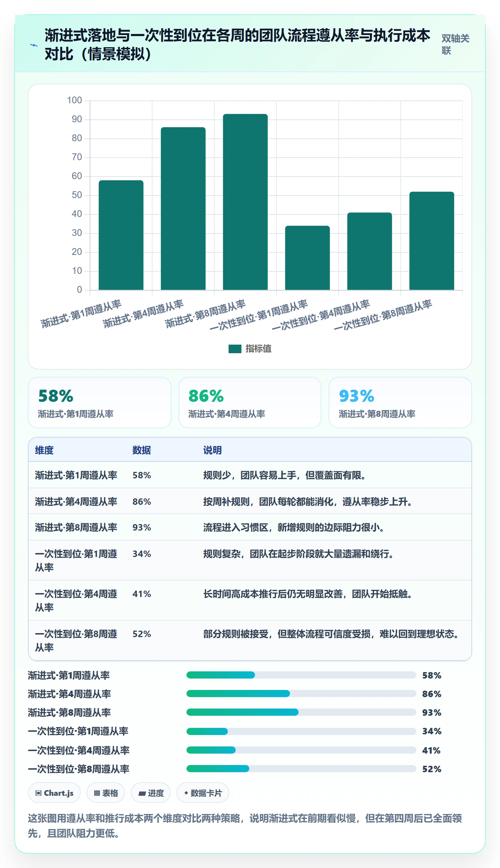Select table row 一次性到位·第1周遵从率
The image size is (500, 868).
pos(250,560)
